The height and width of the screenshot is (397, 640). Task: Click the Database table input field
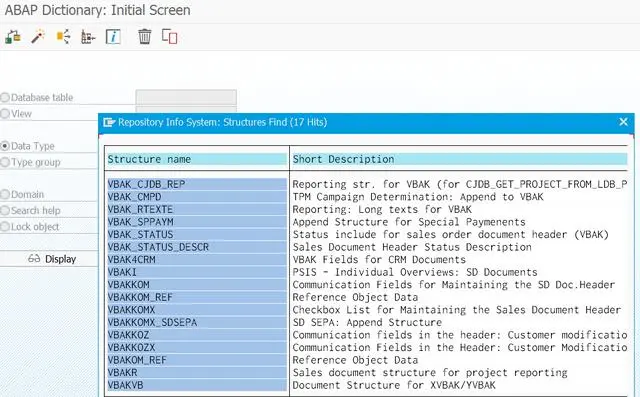[x=186, y=98]
